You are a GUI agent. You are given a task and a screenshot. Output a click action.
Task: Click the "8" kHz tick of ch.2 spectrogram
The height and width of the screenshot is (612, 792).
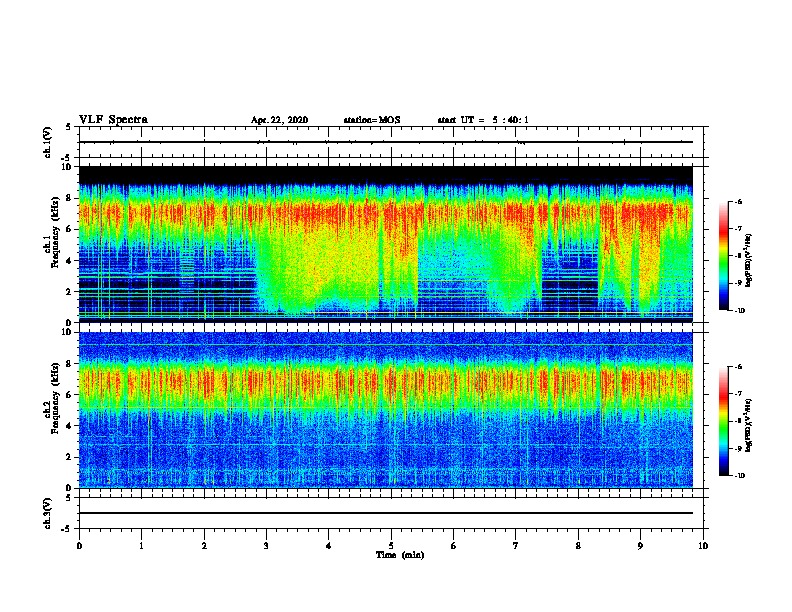[x=69, y=364]
